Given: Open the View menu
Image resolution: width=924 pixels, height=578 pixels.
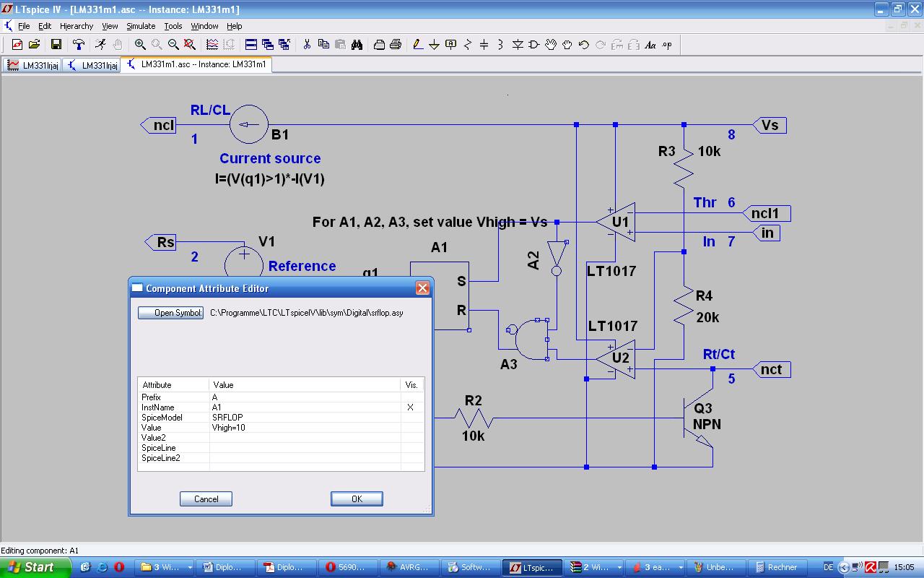Looking at the screenshot, I should click(x=110, y=26).
